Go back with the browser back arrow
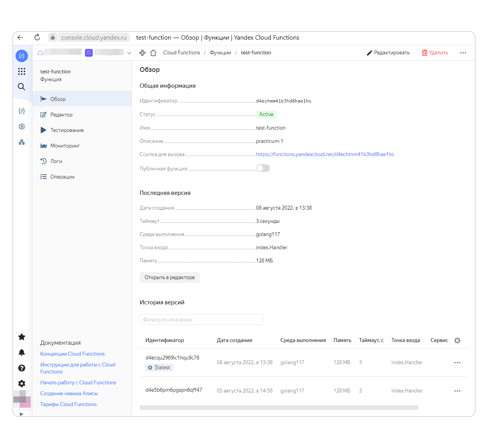488x448 pixels. pyautogui.click(x=20, y=38)
